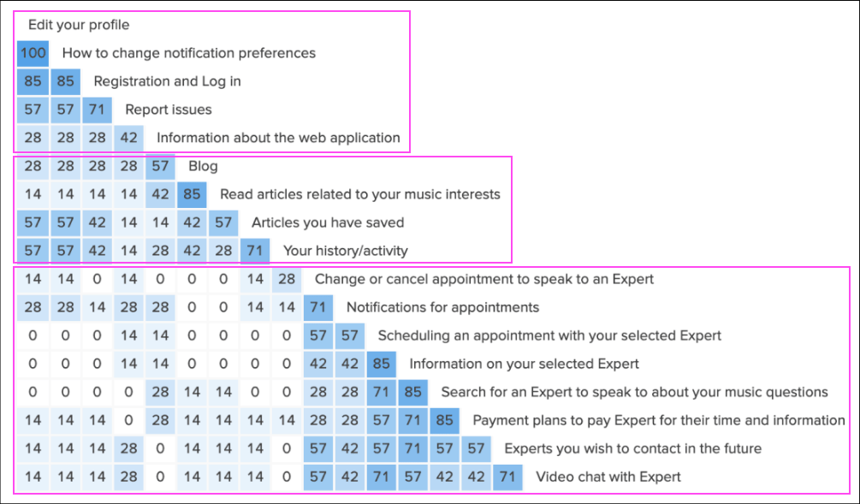This screenshot has width=860, height=504.
Task: Click the 71 cell beside Notifications for appointments
Action: [317, 307]
